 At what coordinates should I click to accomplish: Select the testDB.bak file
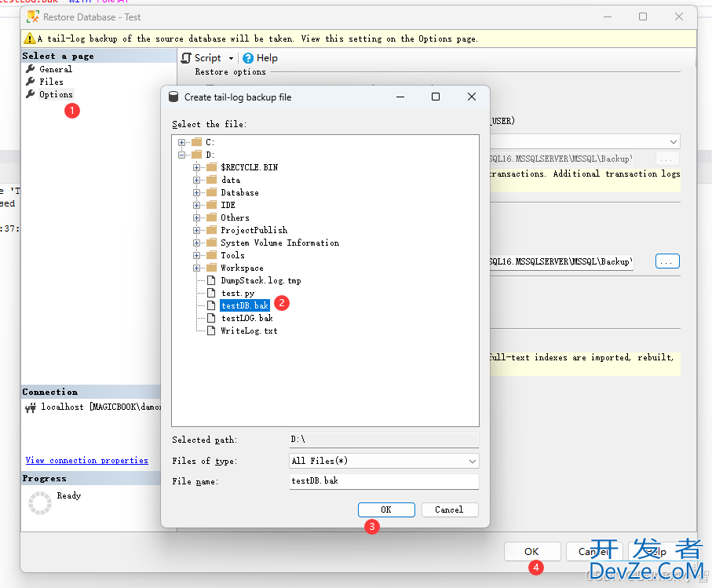coord(245,305)
